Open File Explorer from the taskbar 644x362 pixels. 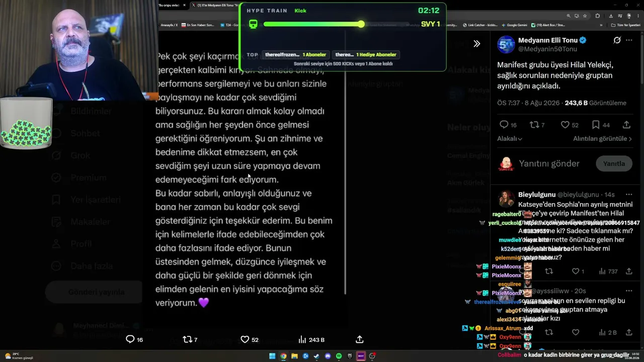[294, 356]
